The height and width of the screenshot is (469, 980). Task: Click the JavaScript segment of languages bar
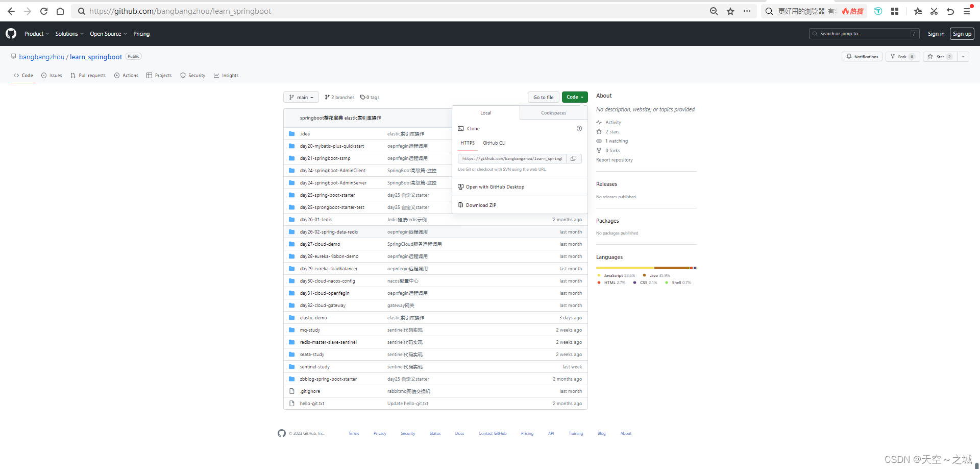tap(625, 268)
